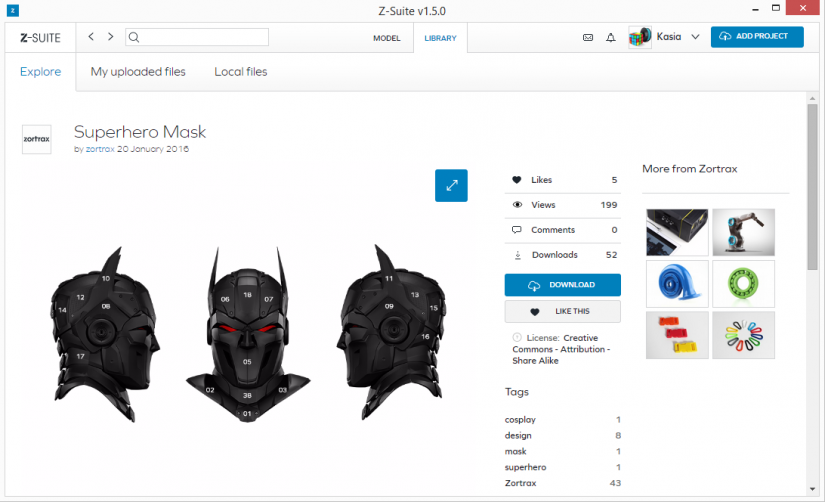825x502 pixels.
Task: Switch to the LIBRARY tab
Action: coord(440,38)
